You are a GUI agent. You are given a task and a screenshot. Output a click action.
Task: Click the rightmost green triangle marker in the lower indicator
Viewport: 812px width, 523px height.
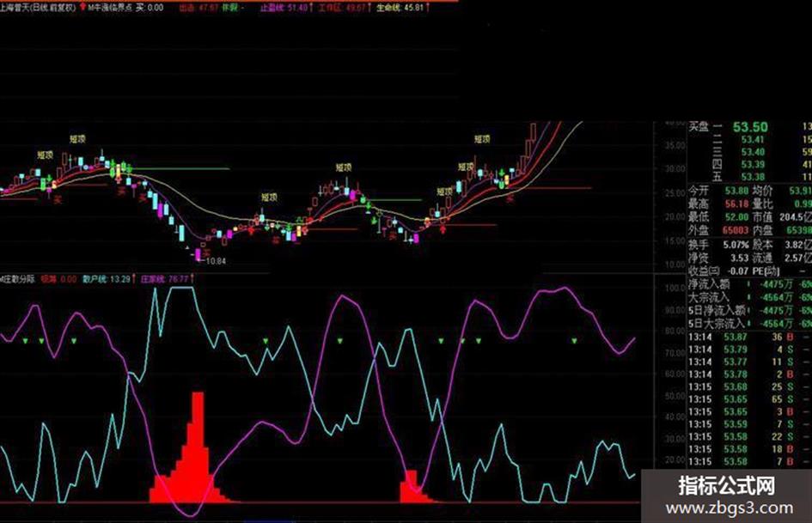(574, 341)
